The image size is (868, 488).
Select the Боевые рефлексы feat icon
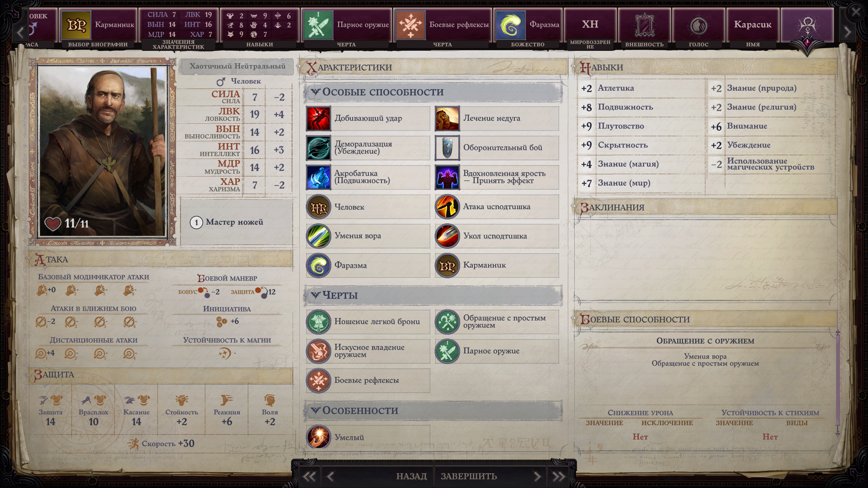click(318, 381)
